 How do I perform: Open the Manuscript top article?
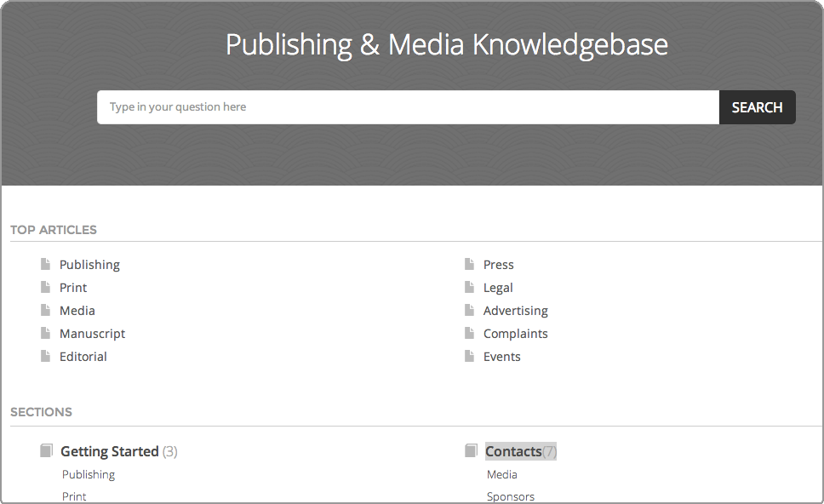[x=93, y=334]
